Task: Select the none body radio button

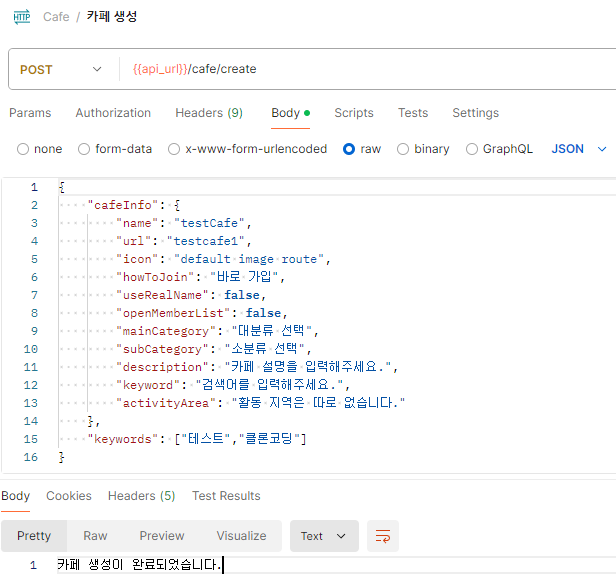Action: coord(23,149)
